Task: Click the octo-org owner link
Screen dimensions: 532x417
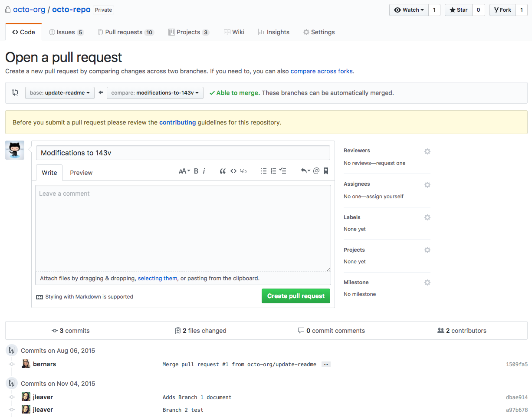Action: click(x=29, y=10)
